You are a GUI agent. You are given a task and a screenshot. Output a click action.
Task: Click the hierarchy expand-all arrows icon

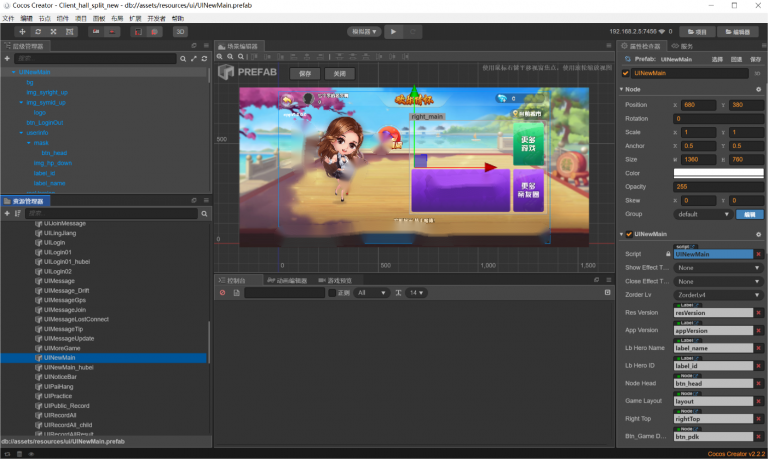193,59
